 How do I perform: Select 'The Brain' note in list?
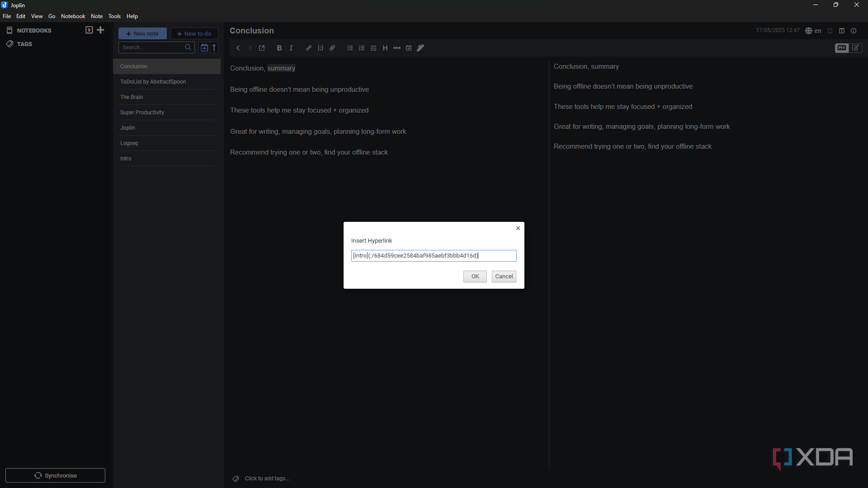click(x=167, y=97)
